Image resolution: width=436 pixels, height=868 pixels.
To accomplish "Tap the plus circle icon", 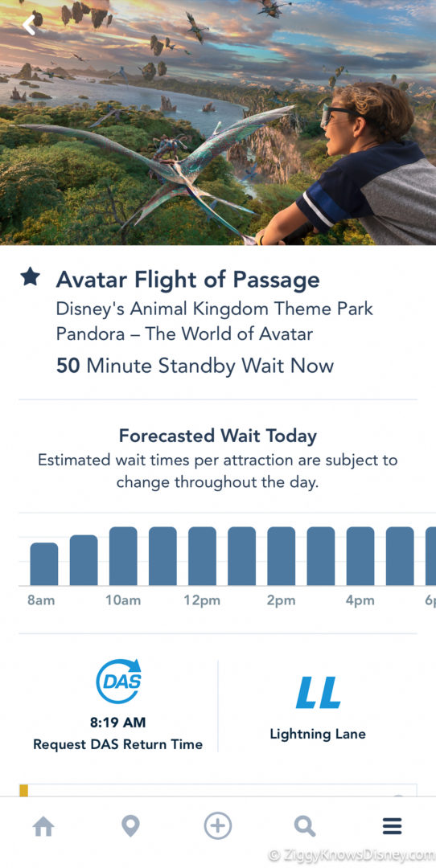I will click(218, 826).
